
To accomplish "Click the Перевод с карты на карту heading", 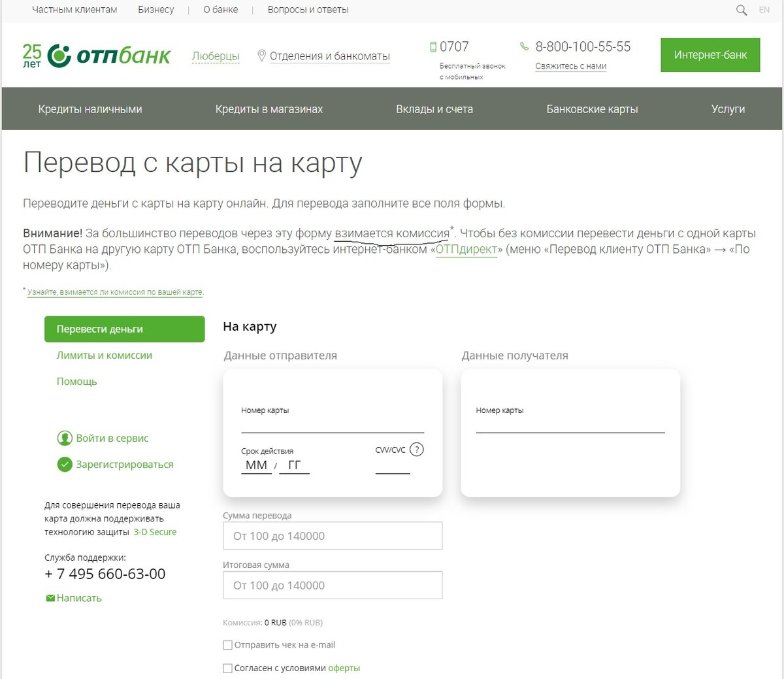I will point(193,163).
